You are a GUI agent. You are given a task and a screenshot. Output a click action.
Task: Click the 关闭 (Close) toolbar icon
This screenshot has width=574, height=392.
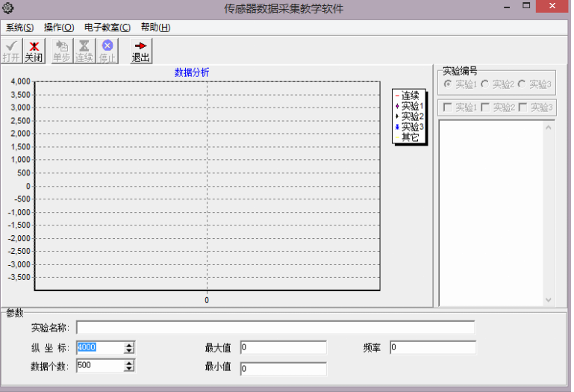[34, 46]
